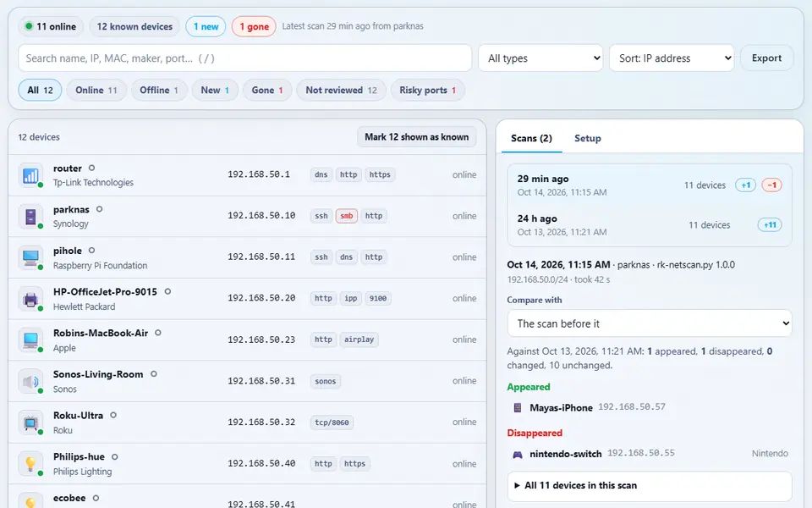
Task: Open the Sort: IP address dropdown
Action: [672, 58]
